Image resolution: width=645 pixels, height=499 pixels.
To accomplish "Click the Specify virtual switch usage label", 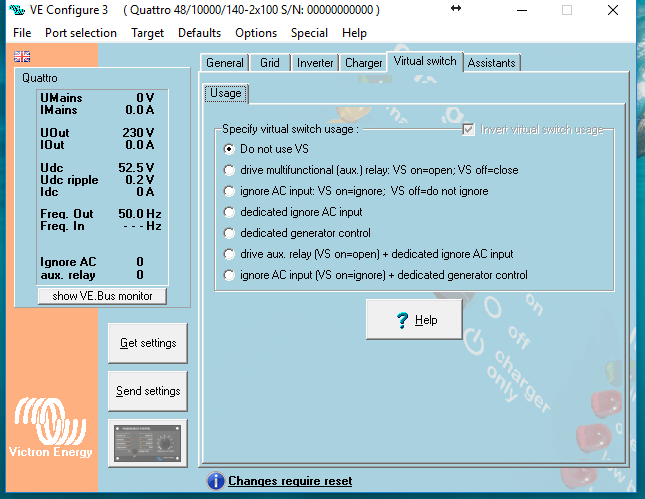I will (290, 129).
